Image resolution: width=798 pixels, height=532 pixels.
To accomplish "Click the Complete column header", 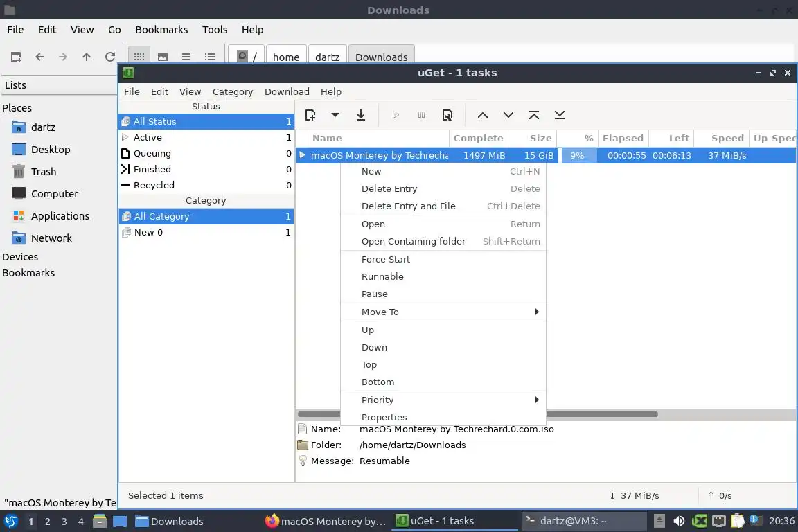I will [x=479, y=138].
